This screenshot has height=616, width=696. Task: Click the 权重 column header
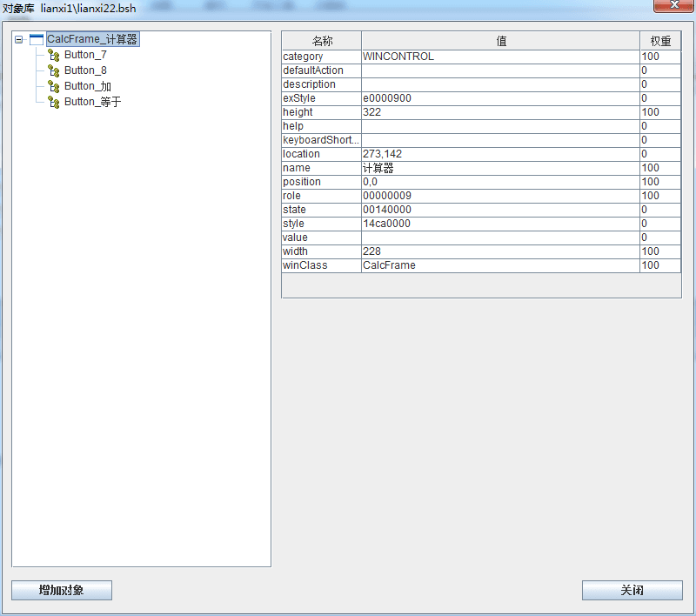pyautogui.click(x=660, y=41)
